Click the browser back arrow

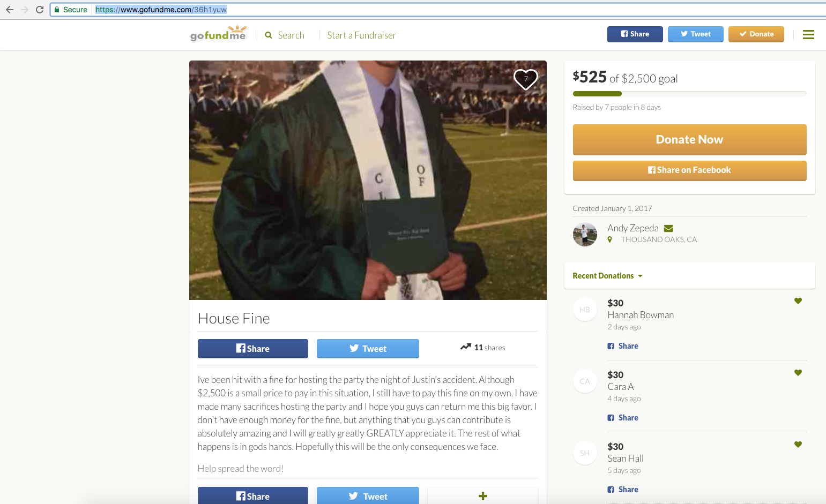(x=10, y=10)
